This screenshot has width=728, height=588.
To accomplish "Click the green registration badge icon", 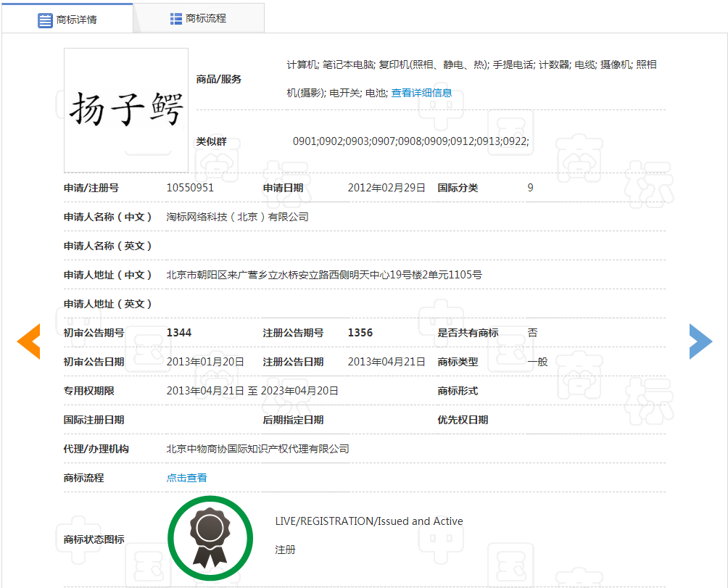I will 210,538.
